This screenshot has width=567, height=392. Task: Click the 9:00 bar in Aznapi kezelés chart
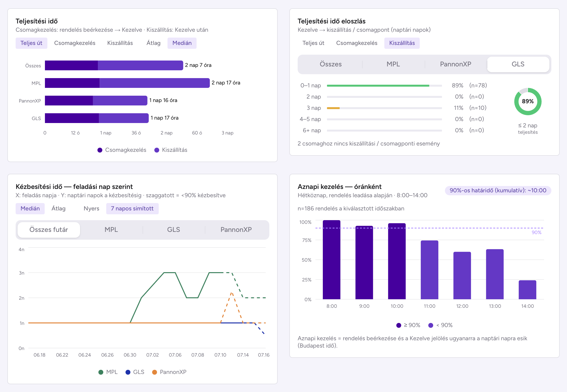coord(364,263)
